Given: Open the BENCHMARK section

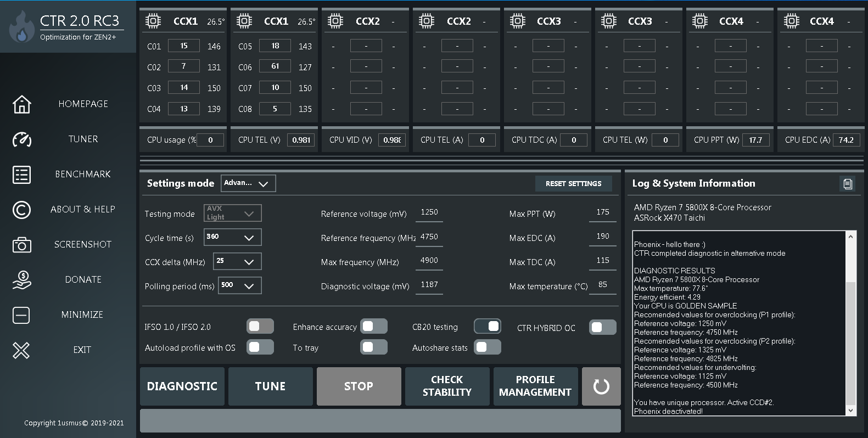Looking at the screenshot, I should (83, 174).
